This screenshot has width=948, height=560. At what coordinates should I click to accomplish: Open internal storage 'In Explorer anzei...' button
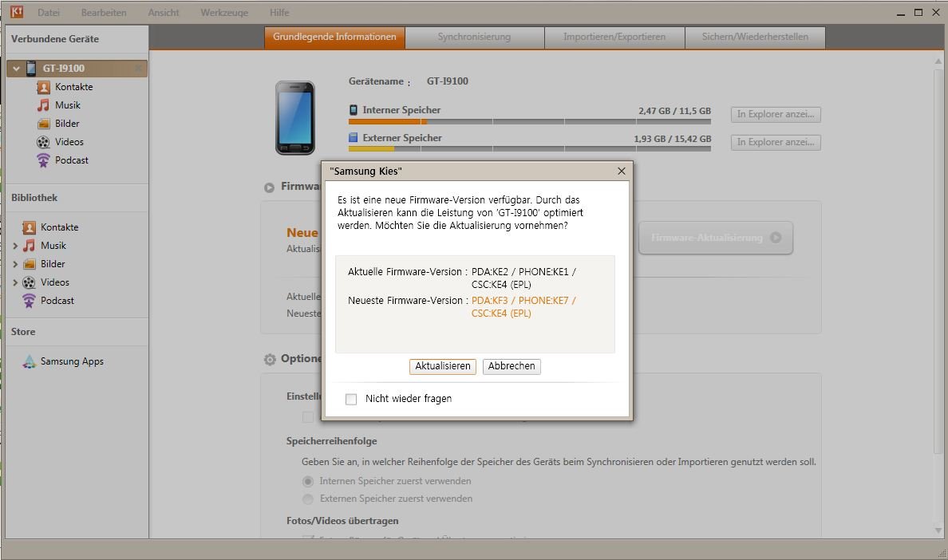(776, 114)
